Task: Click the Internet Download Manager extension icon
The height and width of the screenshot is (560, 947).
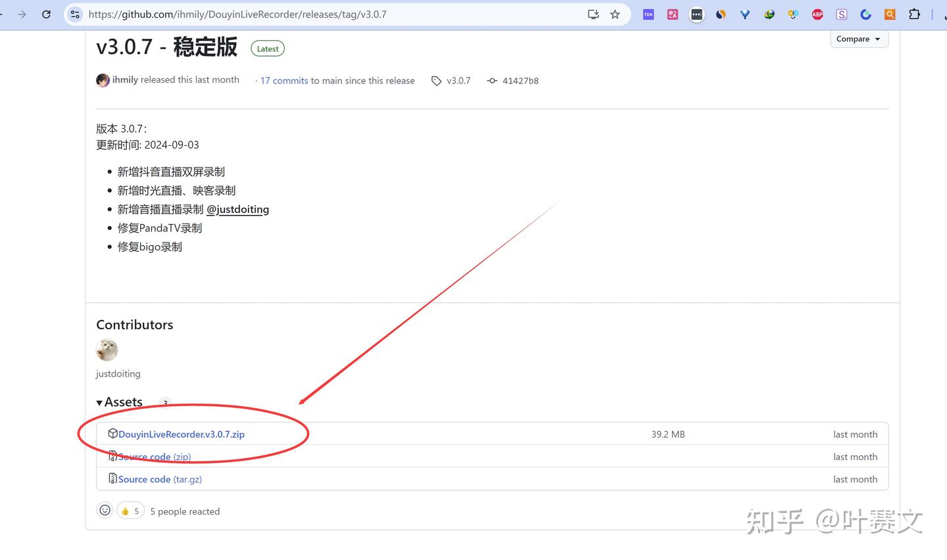Action: tap(769, 14)
